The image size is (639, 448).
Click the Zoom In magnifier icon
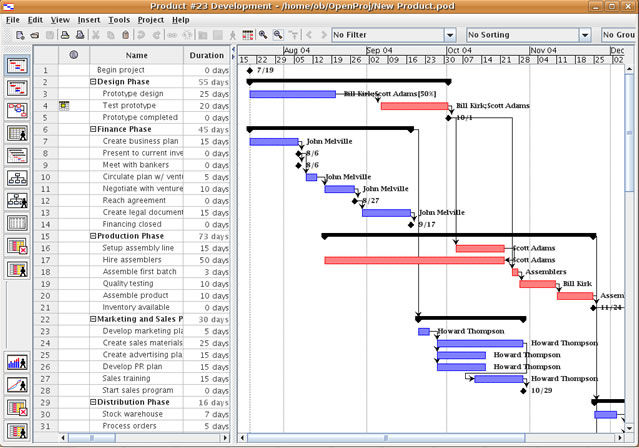click(263, 35)
